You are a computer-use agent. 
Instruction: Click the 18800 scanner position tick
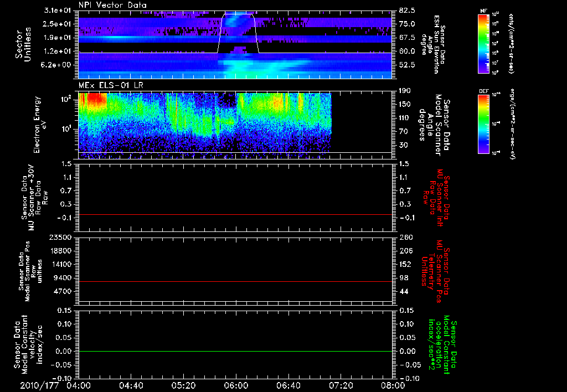[60, 251]
